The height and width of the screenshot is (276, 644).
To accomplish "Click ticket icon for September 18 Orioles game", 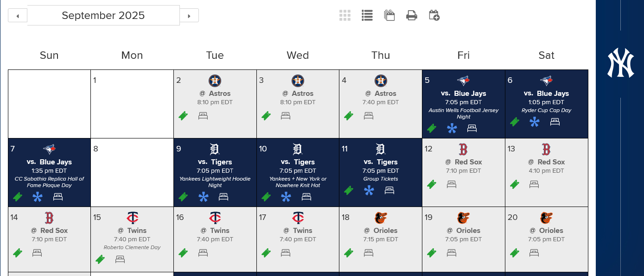I will click(349, 253).
